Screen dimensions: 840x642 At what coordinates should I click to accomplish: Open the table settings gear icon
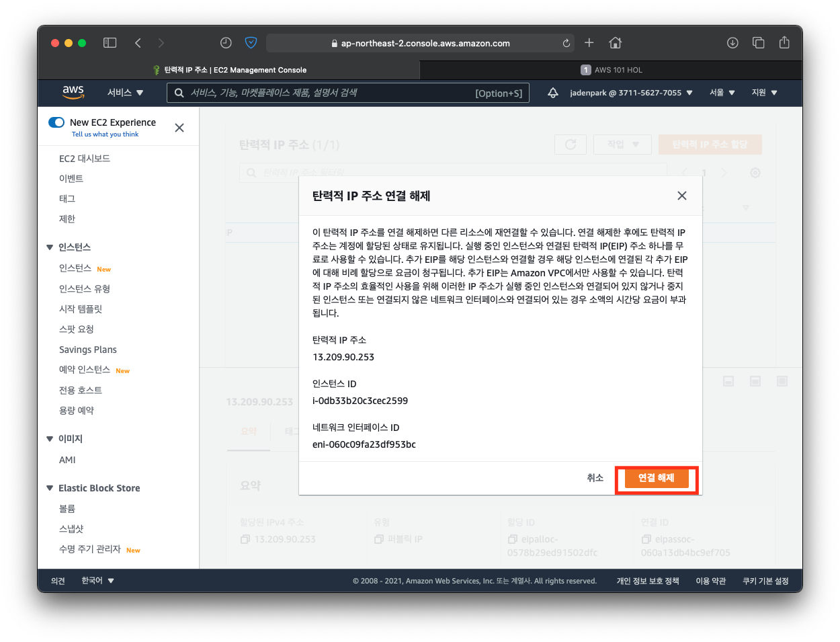coord(755,173)
